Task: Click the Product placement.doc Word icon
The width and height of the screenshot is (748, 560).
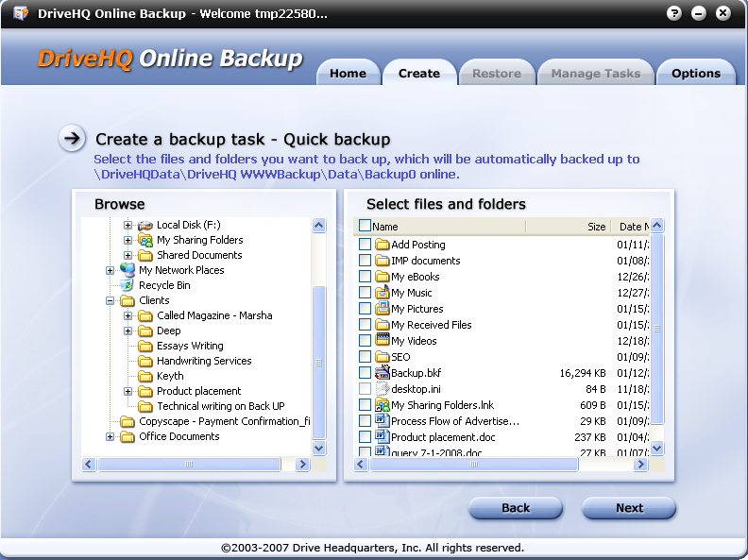Action: click(382, 436)
